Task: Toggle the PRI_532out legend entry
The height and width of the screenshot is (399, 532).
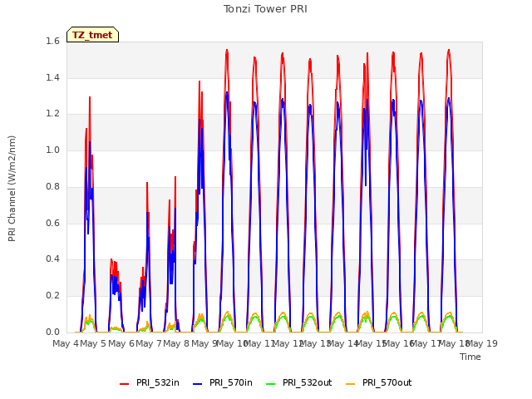Action: coord(299,383)
